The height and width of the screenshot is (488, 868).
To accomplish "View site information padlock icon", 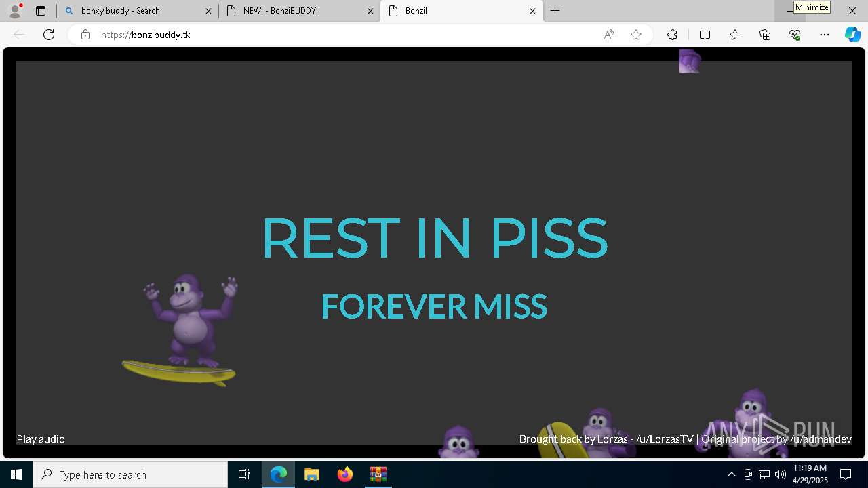I will coord(85,35).
